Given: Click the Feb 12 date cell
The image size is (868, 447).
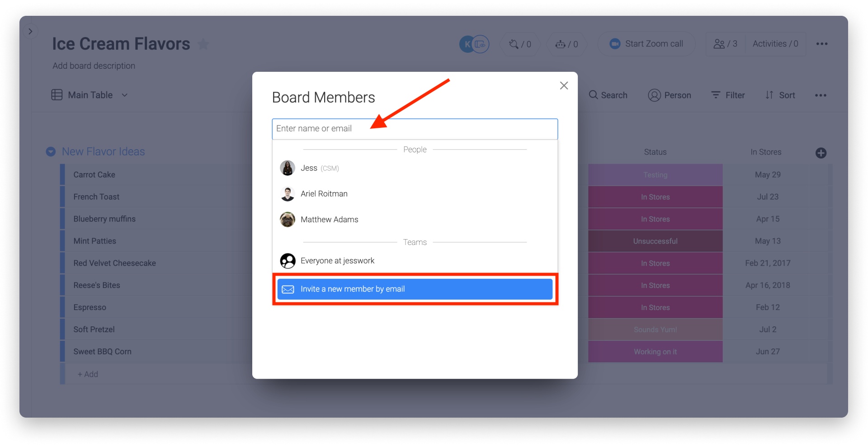Looking at the screenshot, I should (768, 308).
